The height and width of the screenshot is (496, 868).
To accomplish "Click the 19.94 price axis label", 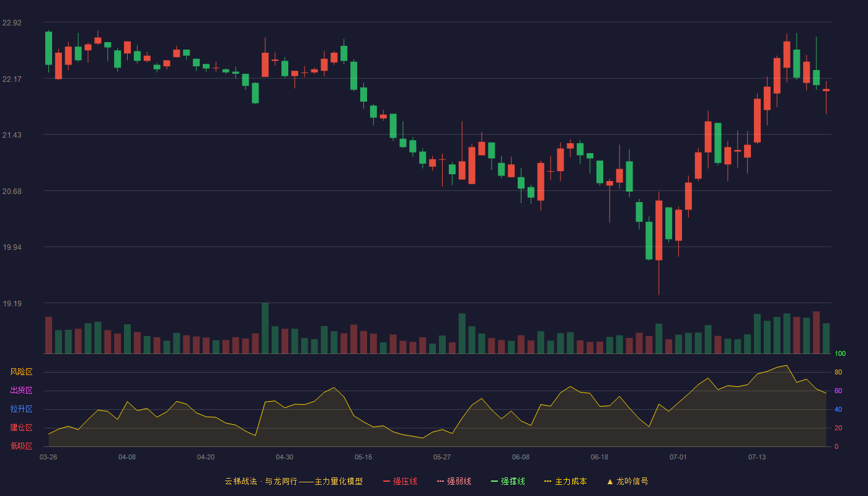I will (12, 247).
